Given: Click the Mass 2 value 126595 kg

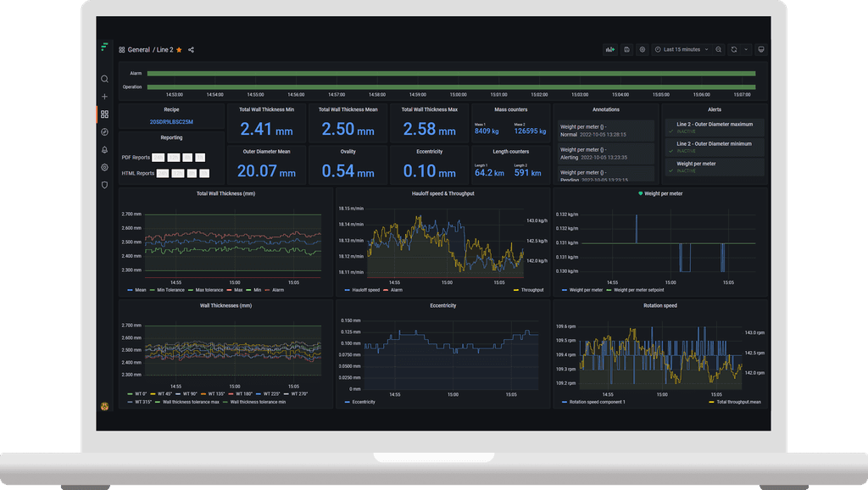Looking at the screenshot, I should click(x=530, y=131).
